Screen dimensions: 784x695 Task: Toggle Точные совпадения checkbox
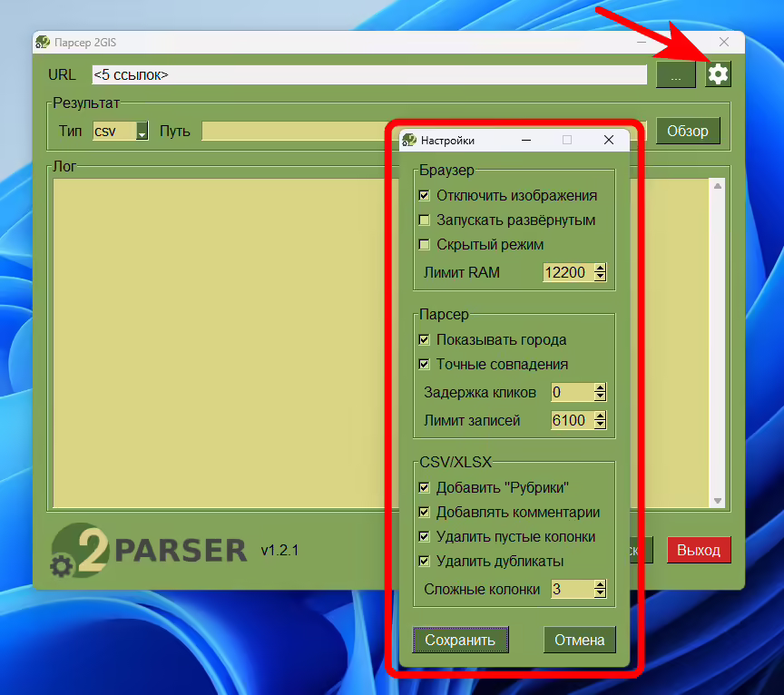424,364
